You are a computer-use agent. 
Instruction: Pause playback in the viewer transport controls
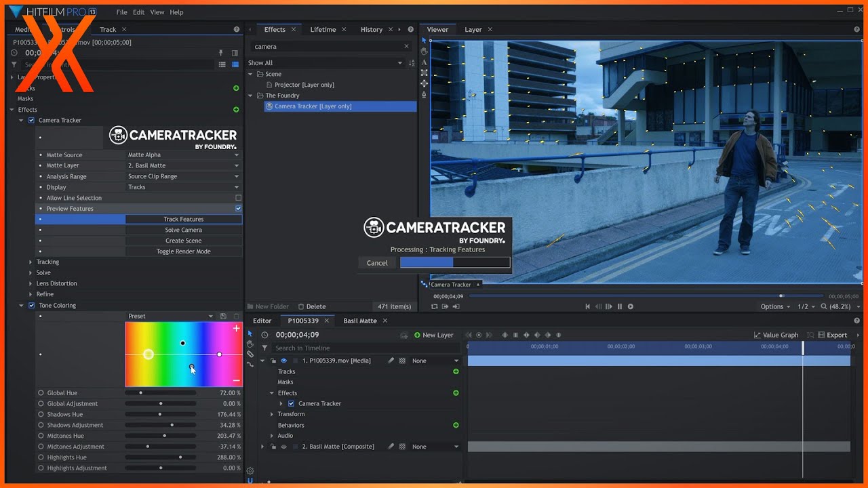(x=620, y=306)
